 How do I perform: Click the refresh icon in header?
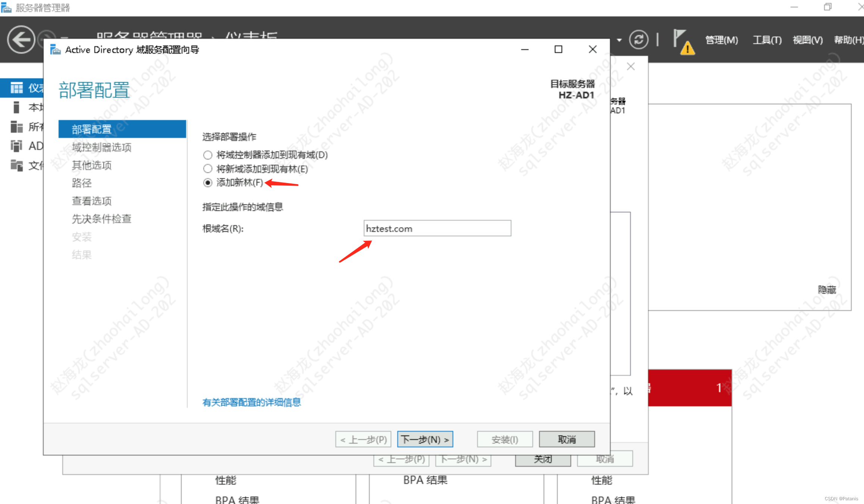pyautogui.click(x=638, y=40)
